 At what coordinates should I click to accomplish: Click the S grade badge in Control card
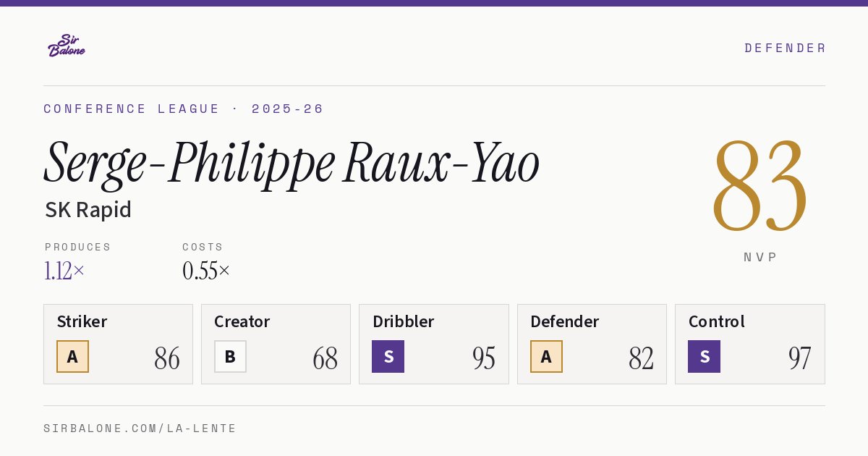(x=704, y=357)
